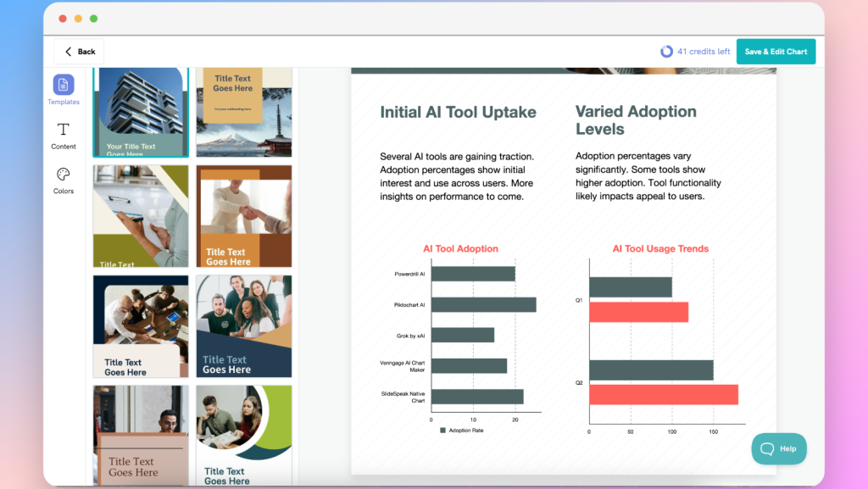Select the Mount Fuji pagoda template

click(244, 113)
